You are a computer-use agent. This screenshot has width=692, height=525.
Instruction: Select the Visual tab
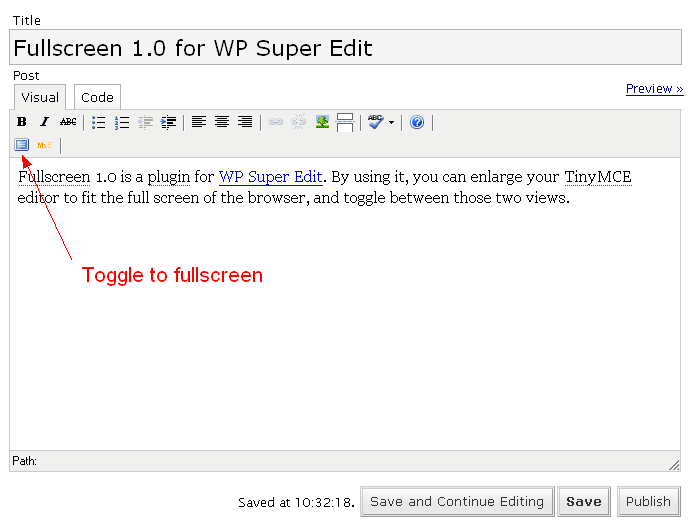click(40, 97)
